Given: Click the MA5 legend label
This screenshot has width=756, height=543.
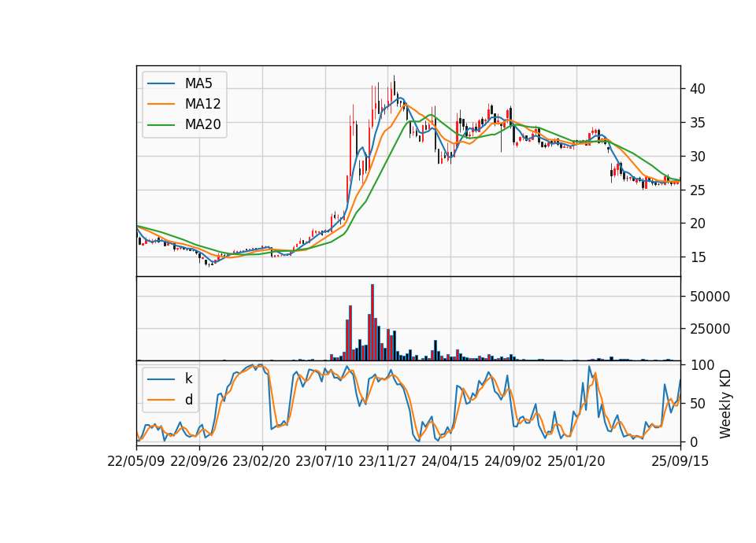Looking at the screenshot, I should (198, 83).
